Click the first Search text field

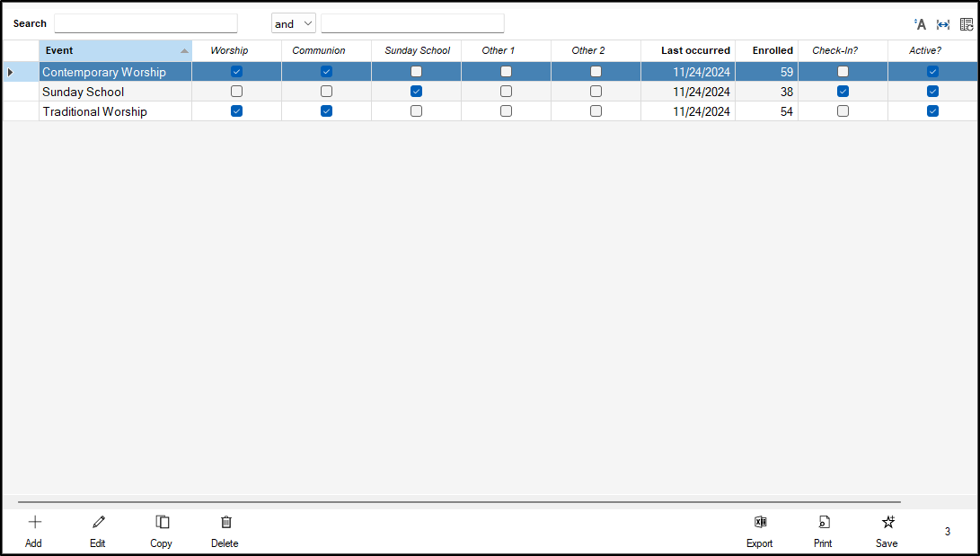coord(146,23)
